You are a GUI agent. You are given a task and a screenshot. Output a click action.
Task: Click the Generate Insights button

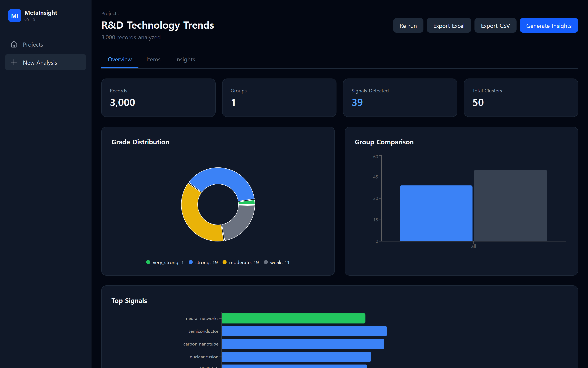point(549,26)
